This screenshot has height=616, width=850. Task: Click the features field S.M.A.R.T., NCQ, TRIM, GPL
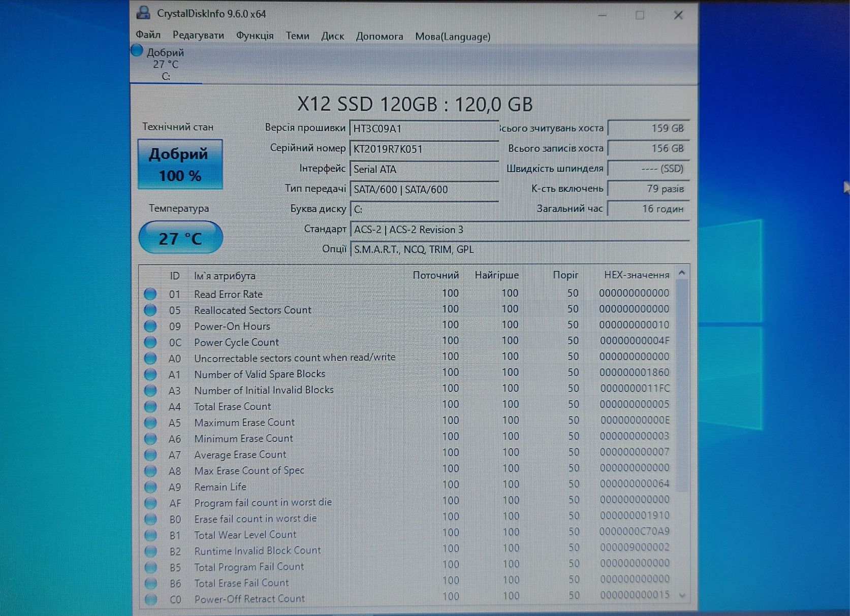pyautogui.click(x=520, y=249)
